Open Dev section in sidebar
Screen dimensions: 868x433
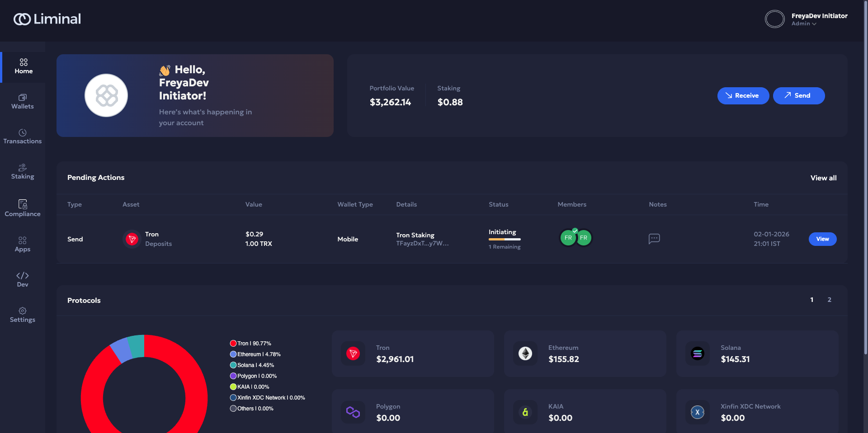(x=23, y=279)
